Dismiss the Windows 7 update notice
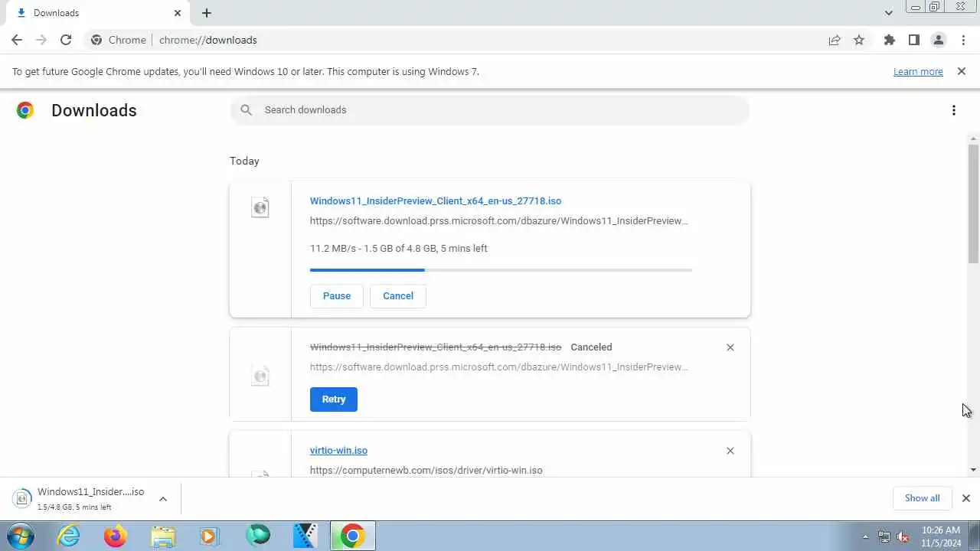980x551 pixels. (962, 71)
